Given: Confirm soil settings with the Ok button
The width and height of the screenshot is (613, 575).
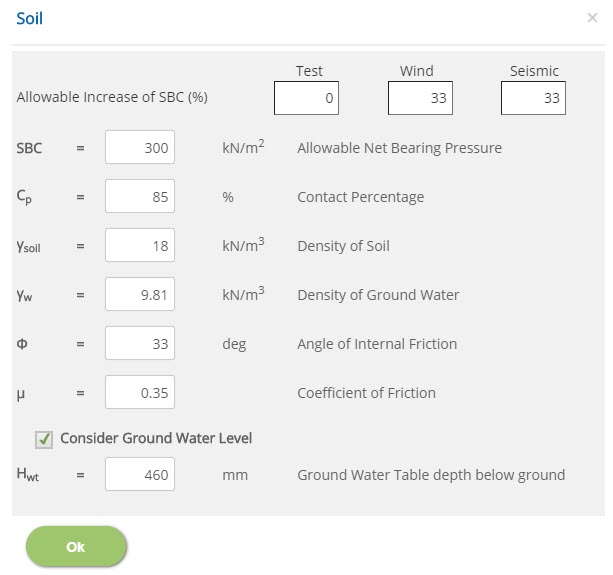Looking at the screenshot, I should (76, 546).
